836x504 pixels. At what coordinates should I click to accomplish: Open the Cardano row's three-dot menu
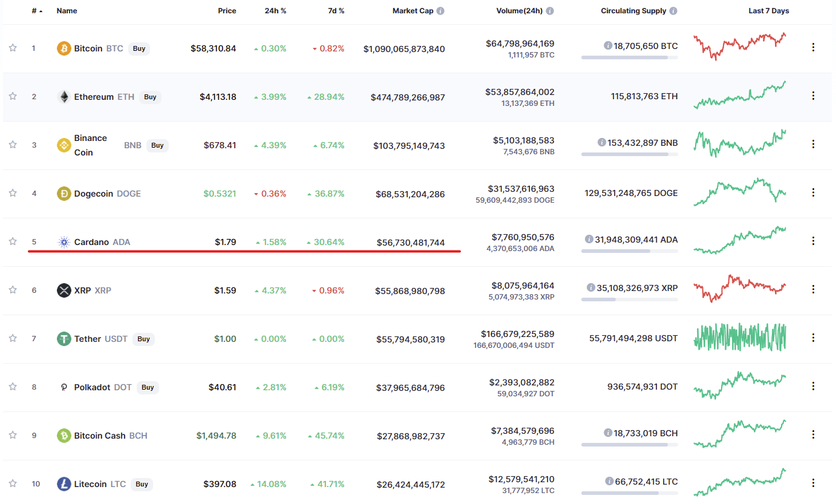click(814, 241)
